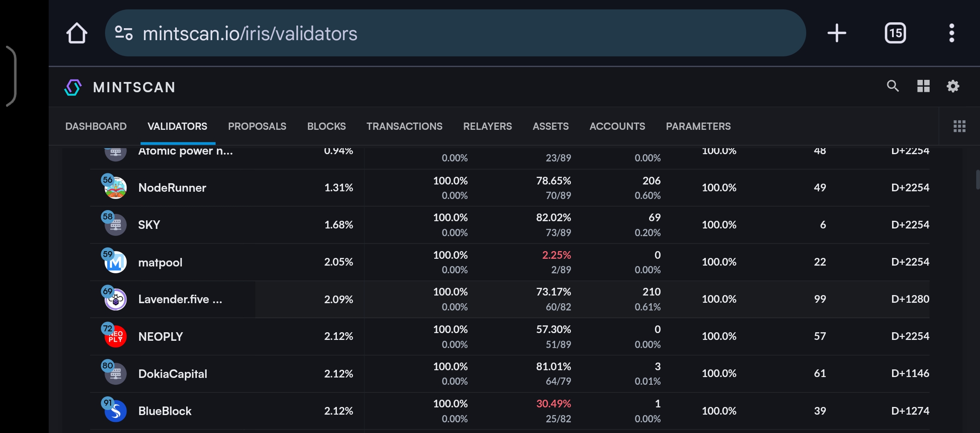Click matpool's red 2.25% participation value

[x=556, y=255]
